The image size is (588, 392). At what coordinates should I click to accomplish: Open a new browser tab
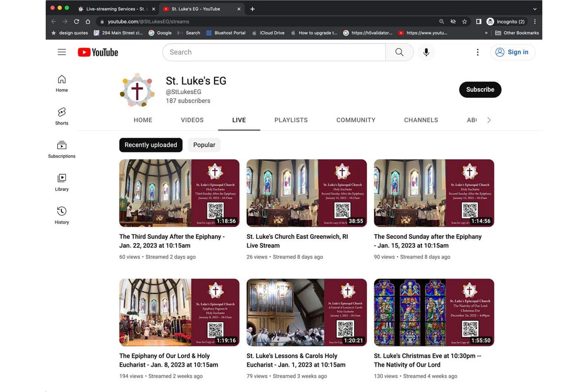(252, 9)
